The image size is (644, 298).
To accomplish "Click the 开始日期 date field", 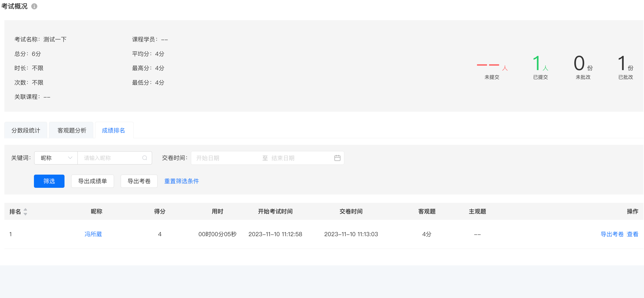I will [225, 158].
